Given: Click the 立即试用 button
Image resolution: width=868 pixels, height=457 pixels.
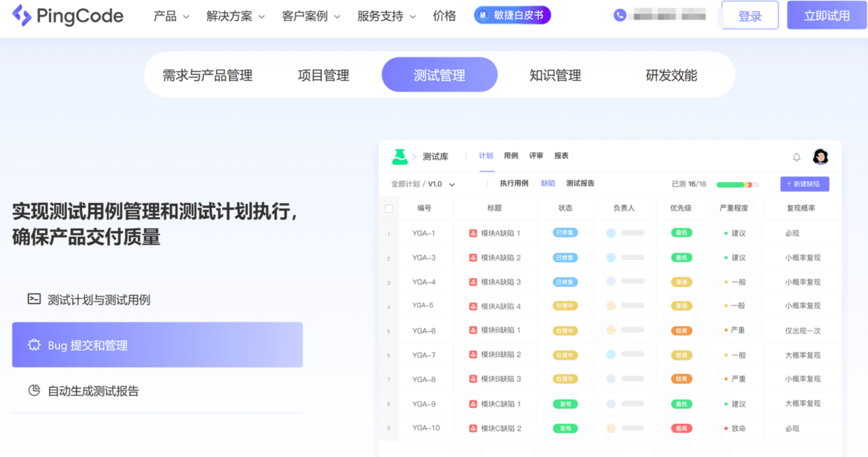Looking at the screenshot, I should (827, 15).
